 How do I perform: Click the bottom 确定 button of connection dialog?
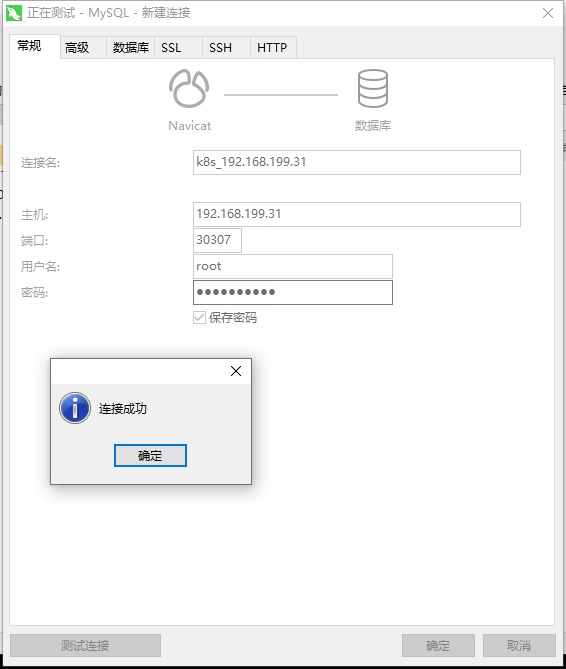(x=438, y=645)
